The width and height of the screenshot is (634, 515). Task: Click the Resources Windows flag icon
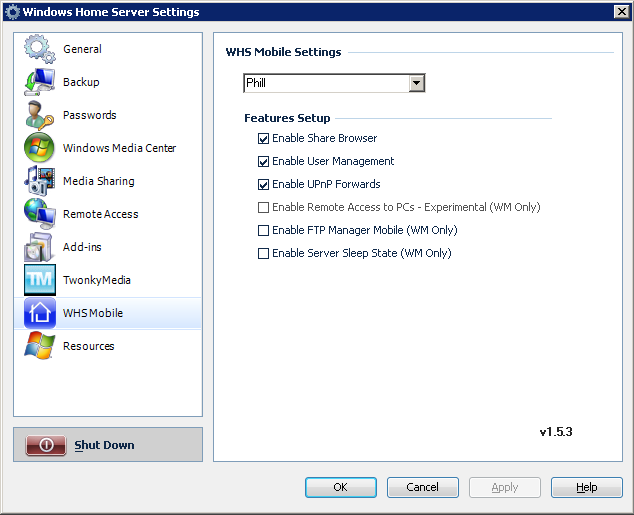click(x=39, y=346)
